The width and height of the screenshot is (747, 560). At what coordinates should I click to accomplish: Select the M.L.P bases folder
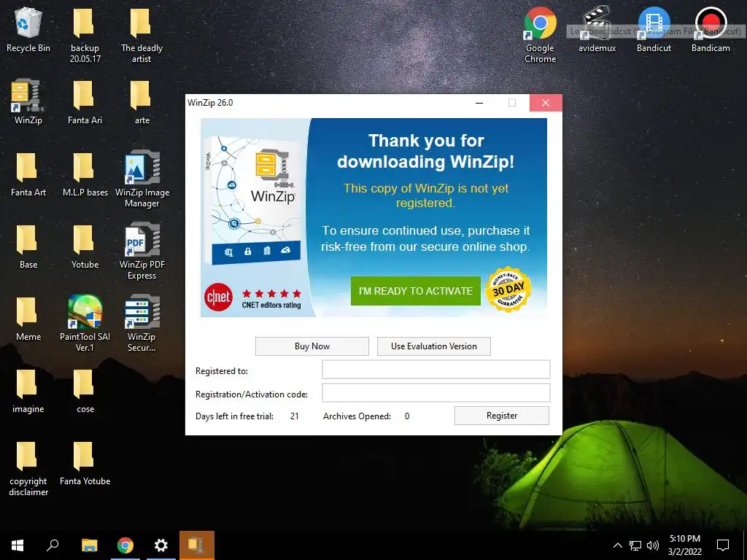85,175
